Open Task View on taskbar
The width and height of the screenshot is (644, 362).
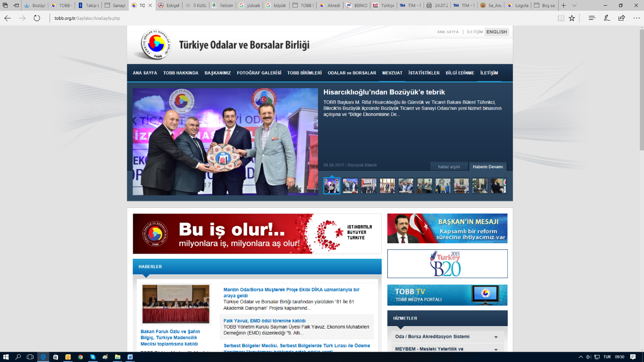30,357
